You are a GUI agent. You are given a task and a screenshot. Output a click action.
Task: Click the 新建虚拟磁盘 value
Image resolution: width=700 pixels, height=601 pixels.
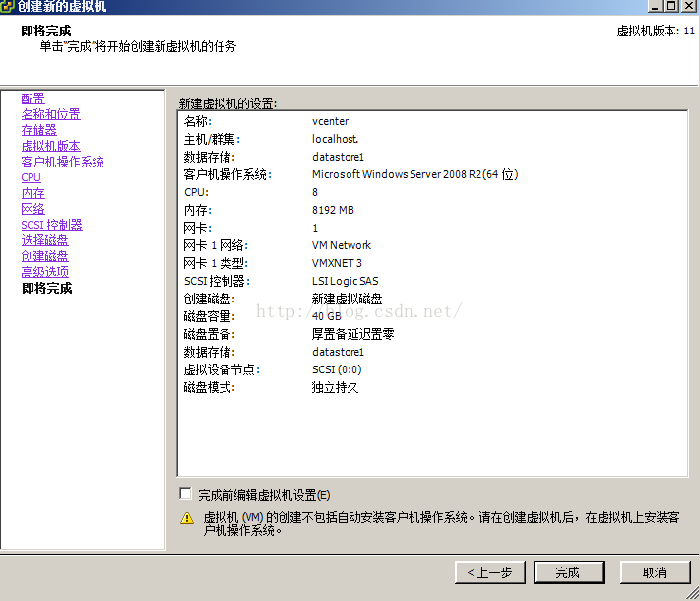click(347, 299)
